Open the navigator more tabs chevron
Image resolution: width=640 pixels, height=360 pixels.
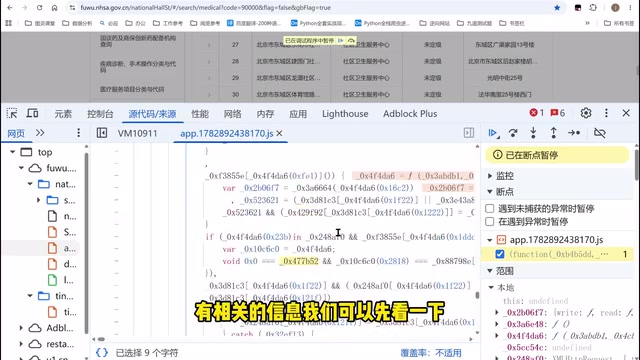(x=40, y=133)
